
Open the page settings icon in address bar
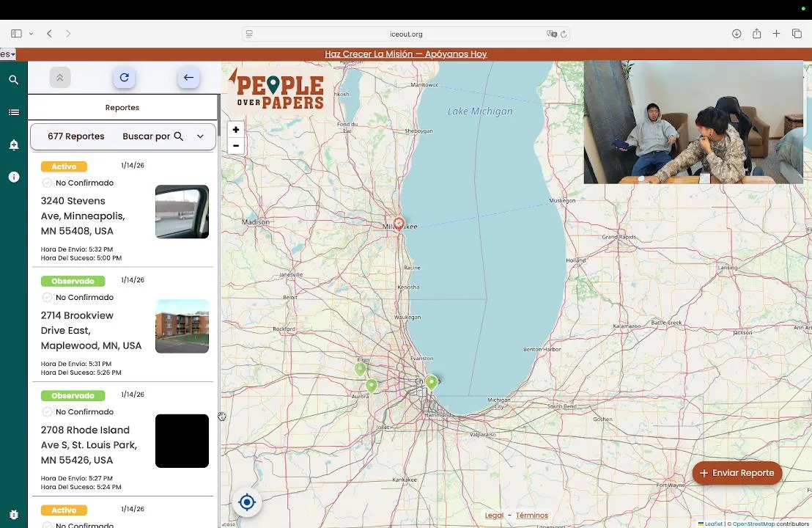pyautogui.click(x=249, y=34)
